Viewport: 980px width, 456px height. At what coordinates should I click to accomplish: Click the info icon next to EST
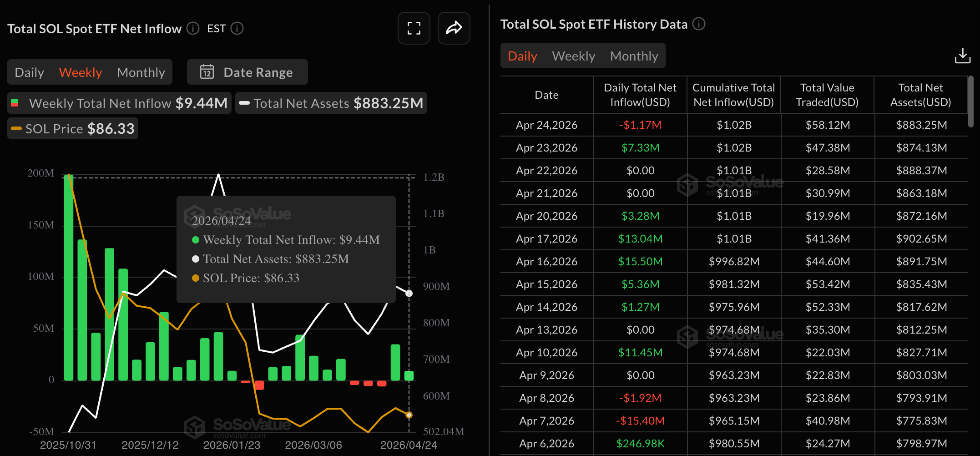(237, 29)
